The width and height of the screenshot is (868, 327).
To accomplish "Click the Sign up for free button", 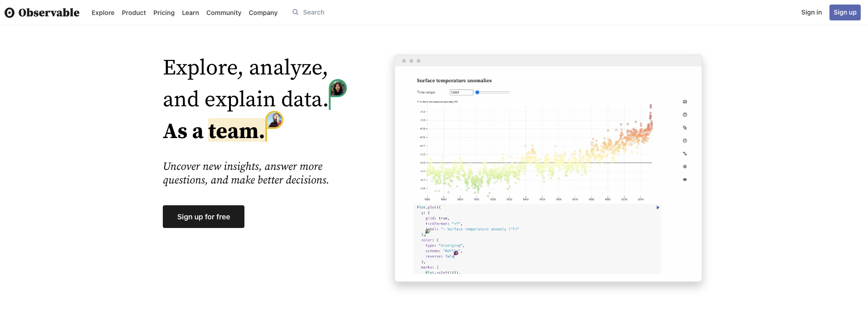I will click(203, 217).
